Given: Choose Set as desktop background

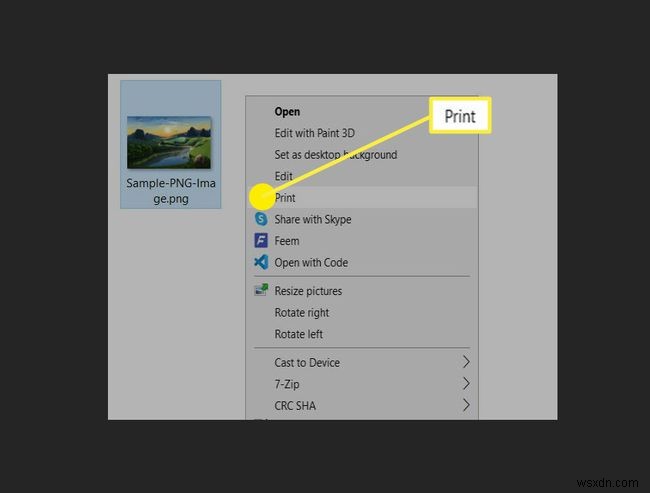Looking at the screenshot, I should (335, 155).
